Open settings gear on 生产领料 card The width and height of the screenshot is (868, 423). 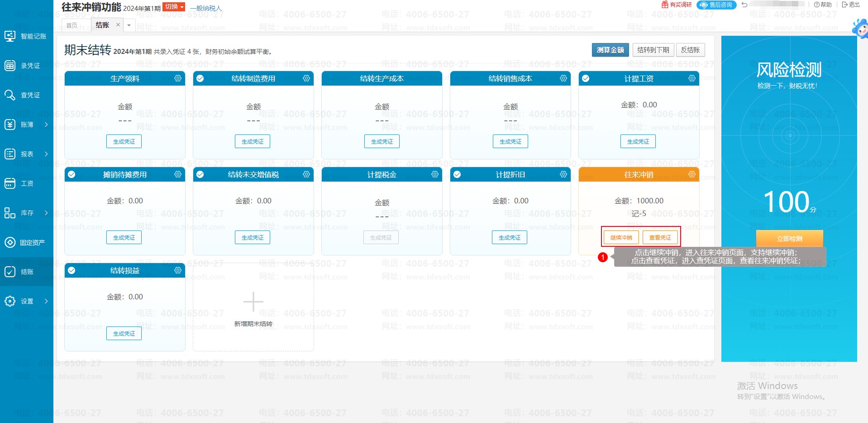click(178, 78)
